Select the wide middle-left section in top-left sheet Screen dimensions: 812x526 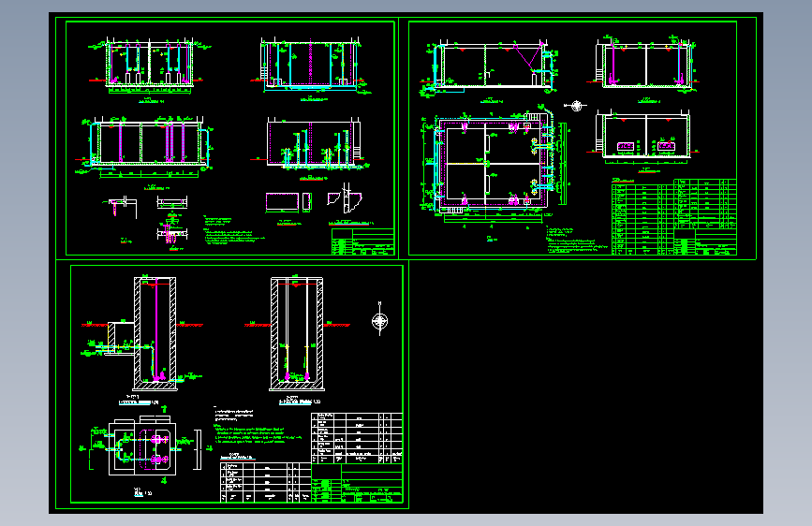[x=146, y=147]
